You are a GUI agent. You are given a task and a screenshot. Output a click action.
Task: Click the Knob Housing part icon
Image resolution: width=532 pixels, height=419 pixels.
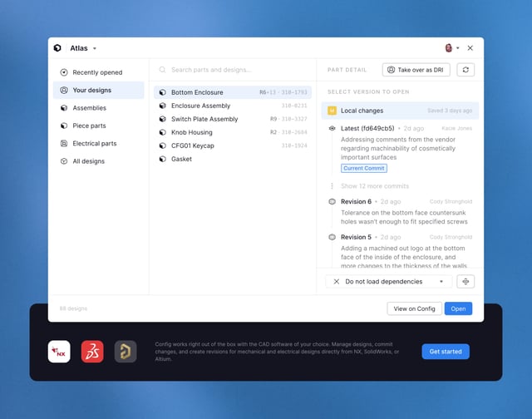[x=163, y=132]
